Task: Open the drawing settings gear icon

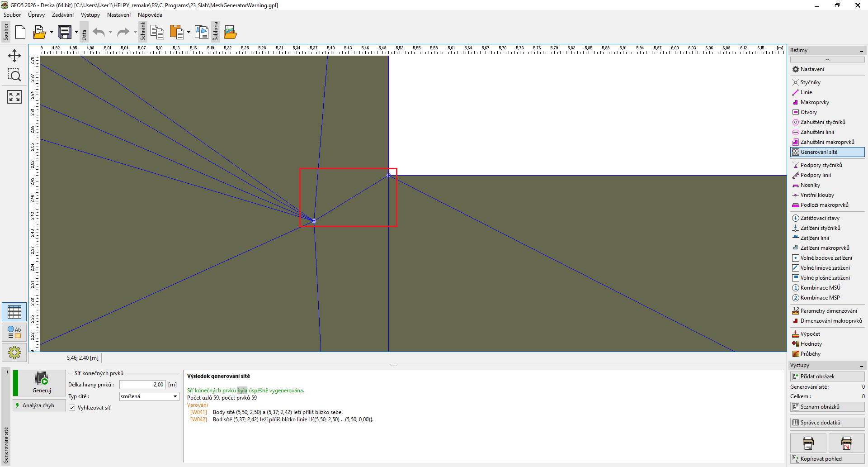Action: tap(14, 352)
